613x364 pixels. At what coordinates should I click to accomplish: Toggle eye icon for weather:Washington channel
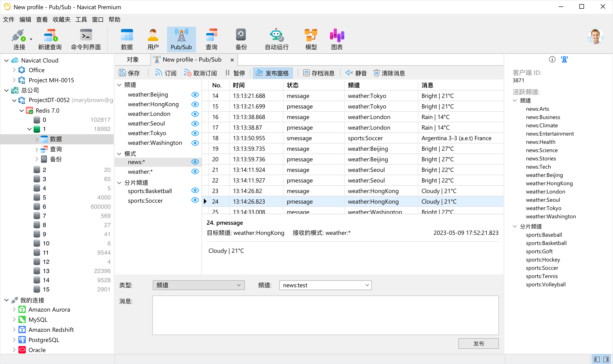pos(195,143)
